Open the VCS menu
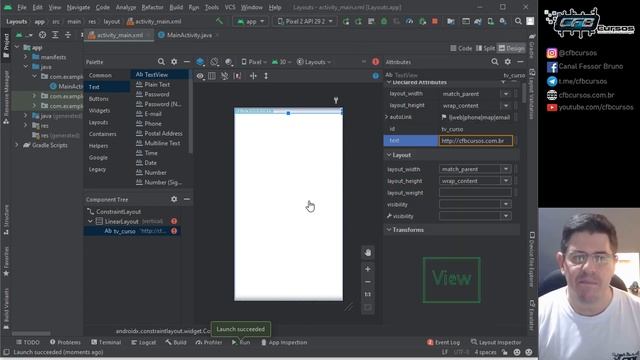Screen dimensions: 640x360 [230, 7]
